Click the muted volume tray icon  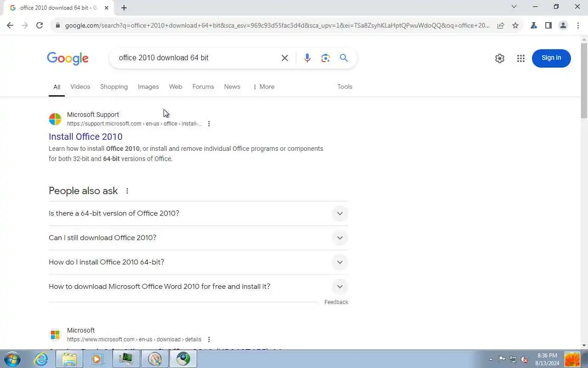coord(524,359)
